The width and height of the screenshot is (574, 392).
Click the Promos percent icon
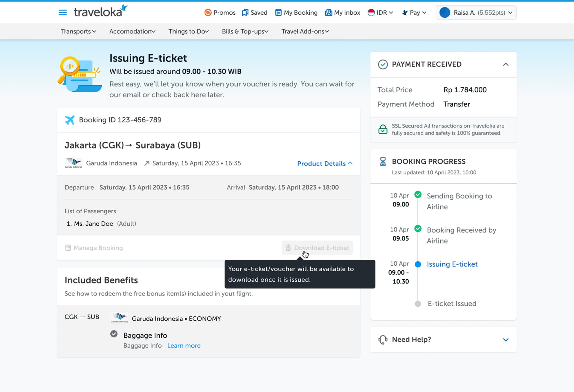coord(208,13)
